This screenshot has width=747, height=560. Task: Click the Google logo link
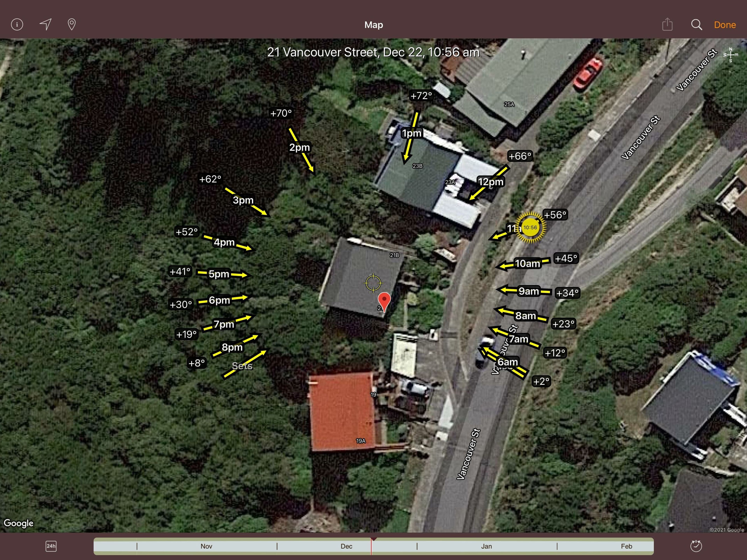[18, 523]
